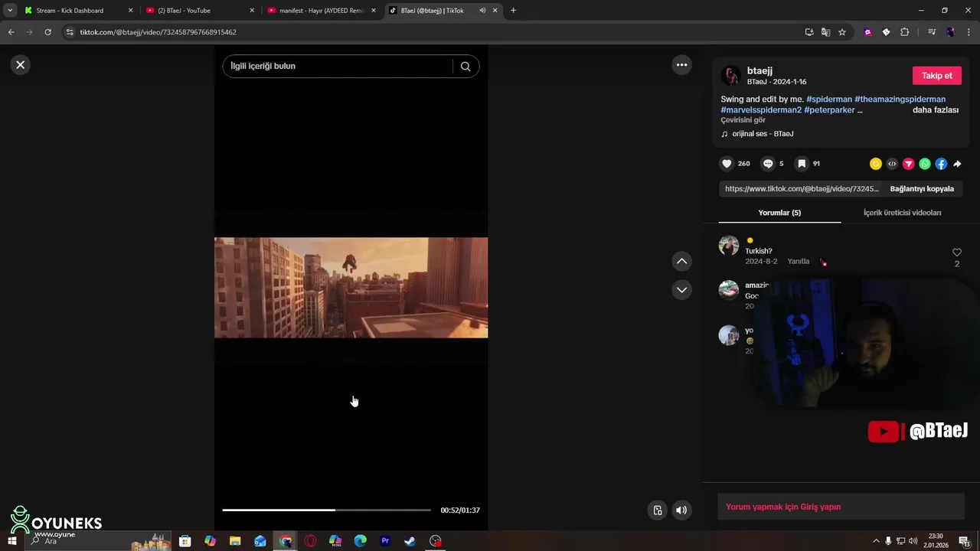
Task: Open orijinal ses - BTaeJ sound page
Action: click(763, 134)
